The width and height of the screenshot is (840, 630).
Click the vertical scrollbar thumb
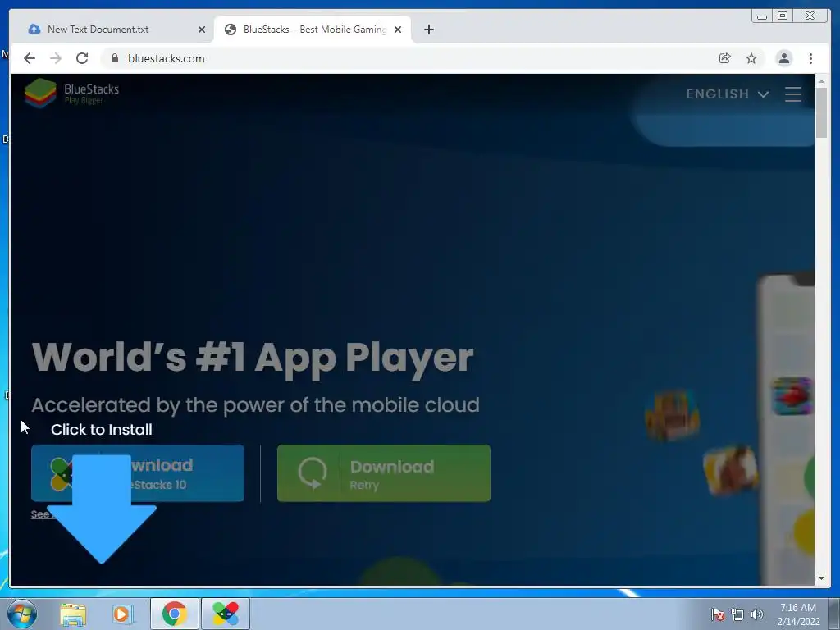pos(821,112)
